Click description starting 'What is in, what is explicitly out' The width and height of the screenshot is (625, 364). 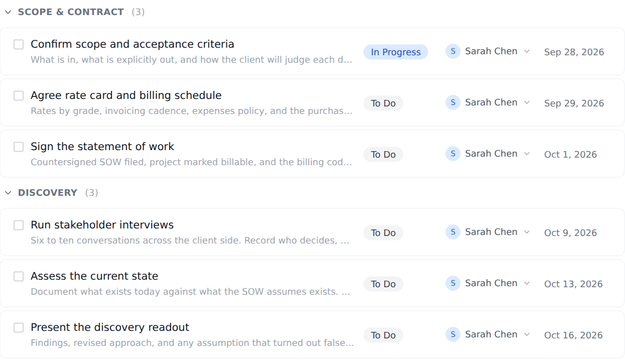click(x=191, y=60)
